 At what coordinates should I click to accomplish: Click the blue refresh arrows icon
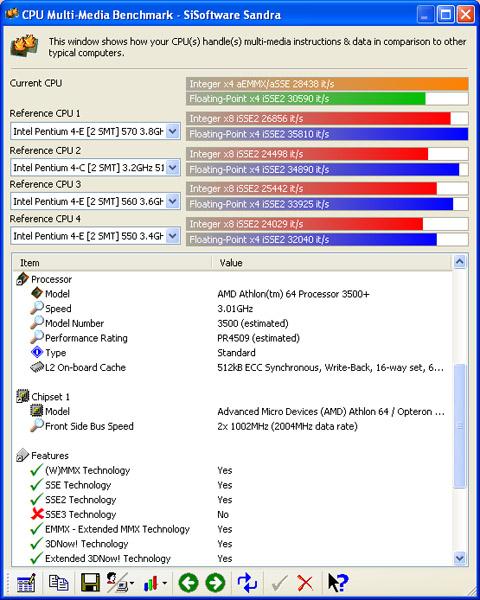(x=247, y=583)
